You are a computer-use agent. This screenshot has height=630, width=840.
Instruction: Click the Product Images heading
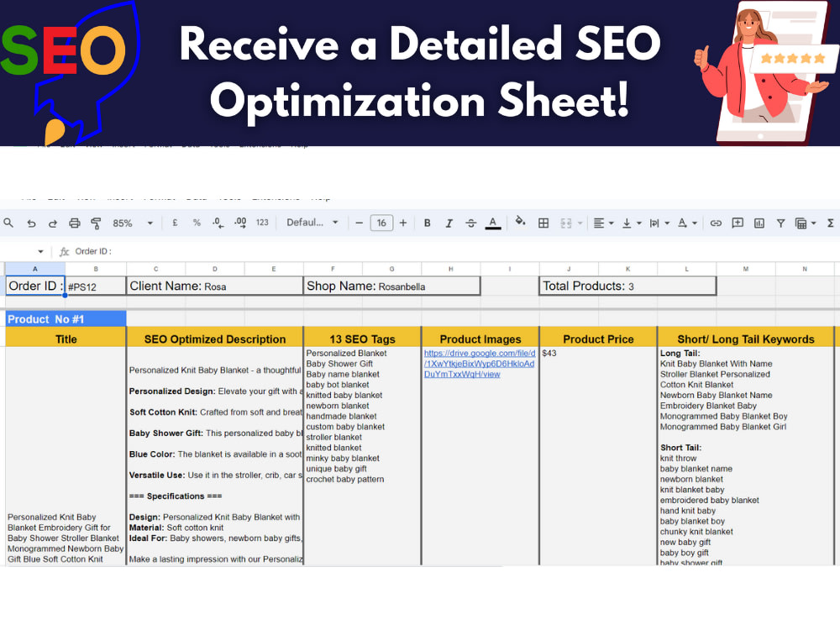coord(480,339)
